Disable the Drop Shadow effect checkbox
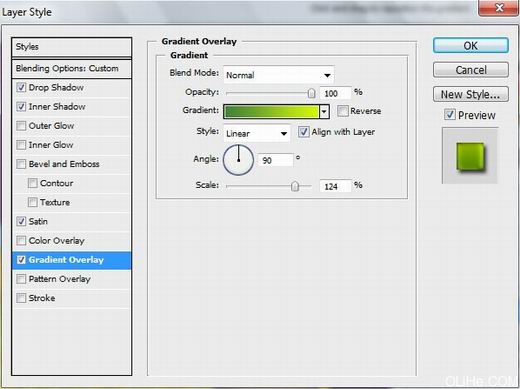Image resolution: width=520 pixels, height=389 pixels. [x=21, y=87]
